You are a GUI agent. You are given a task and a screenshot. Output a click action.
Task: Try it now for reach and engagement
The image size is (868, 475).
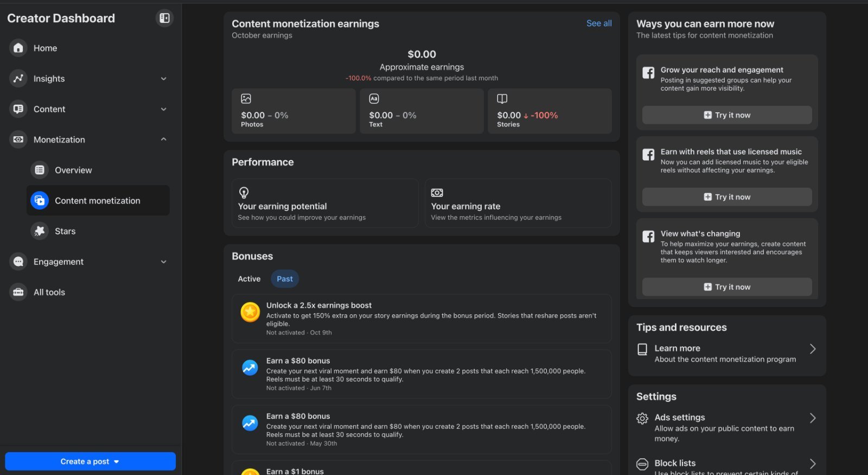click(727, 115)
